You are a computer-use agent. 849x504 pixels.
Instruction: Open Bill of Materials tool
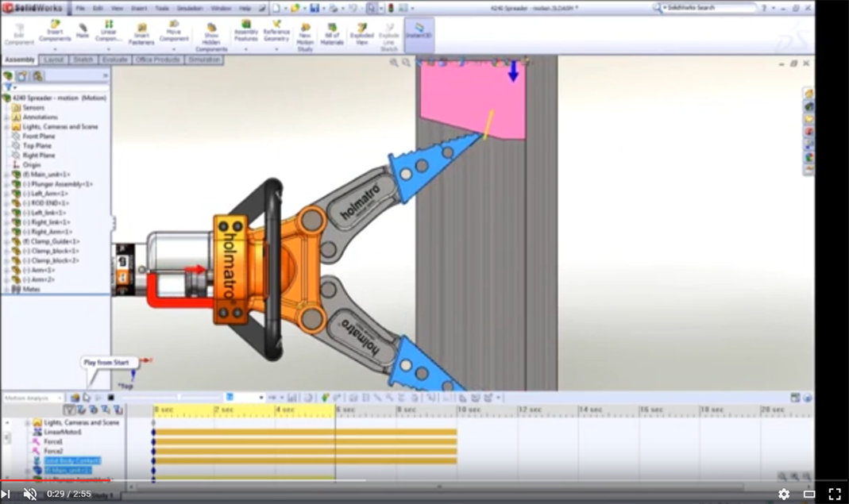coord(332,34)
